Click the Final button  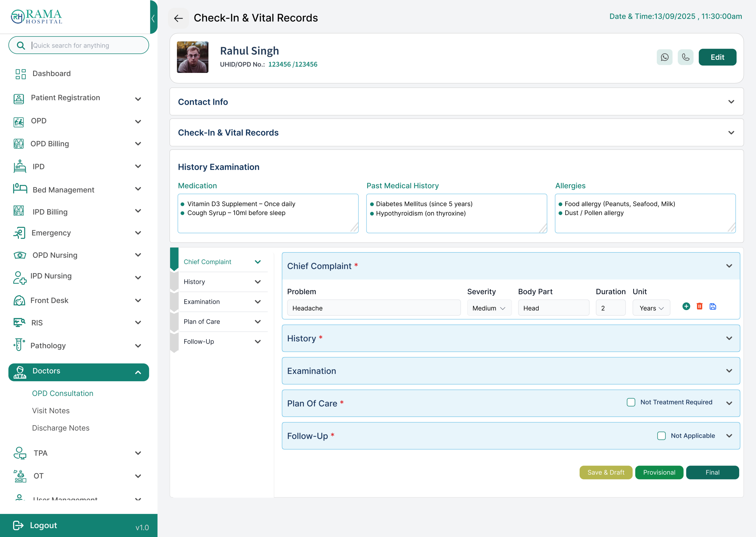coord(712,472)
